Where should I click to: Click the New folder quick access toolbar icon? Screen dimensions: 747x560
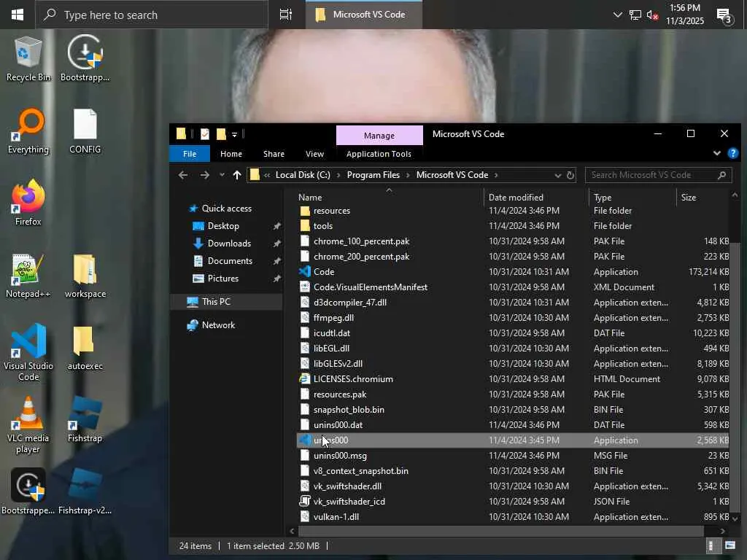[x=221, y=134]
